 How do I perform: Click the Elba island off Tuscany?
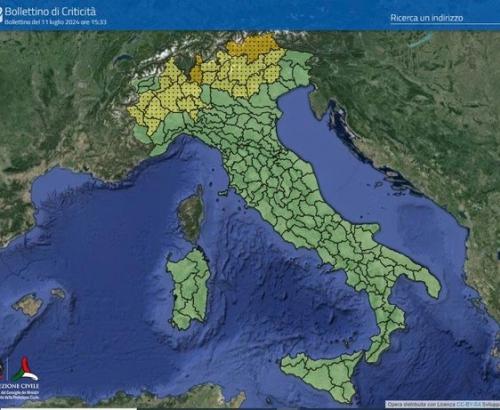(223, 192)
